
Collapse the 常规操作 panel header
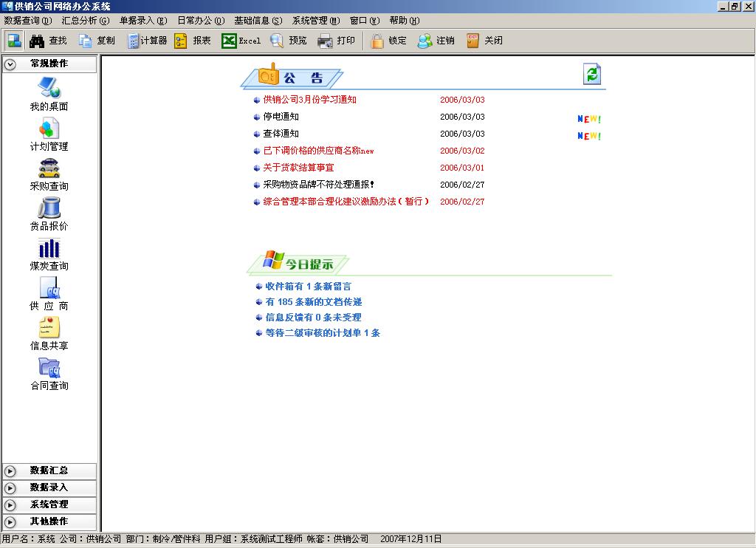point(49,64)
